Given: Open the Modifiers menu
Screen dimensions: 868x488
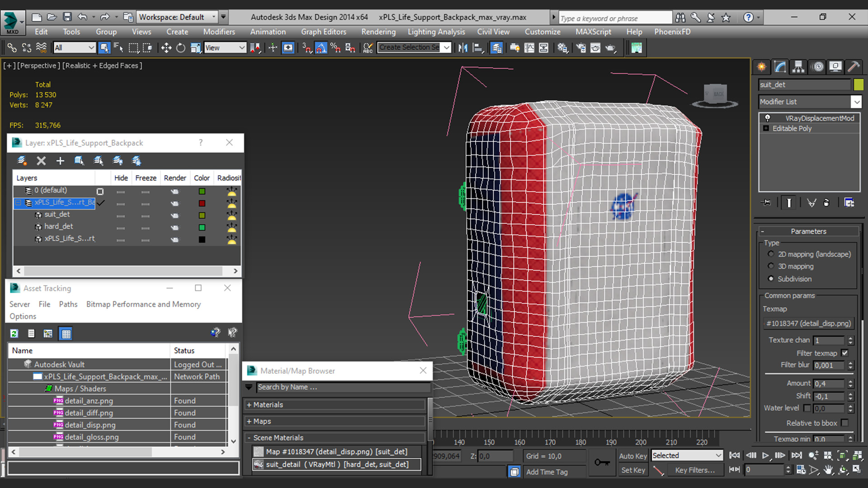Looking at the screenshot, I should pyautogui.click(x=219, y=32).
